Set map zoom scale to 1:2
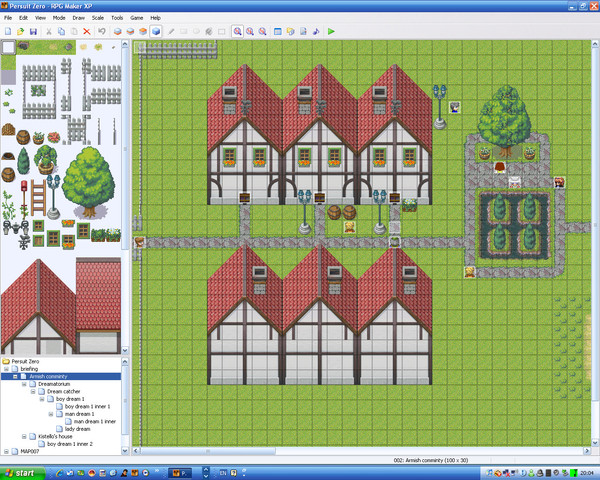Viewport: 600px width, 480px height. [250, 31]
